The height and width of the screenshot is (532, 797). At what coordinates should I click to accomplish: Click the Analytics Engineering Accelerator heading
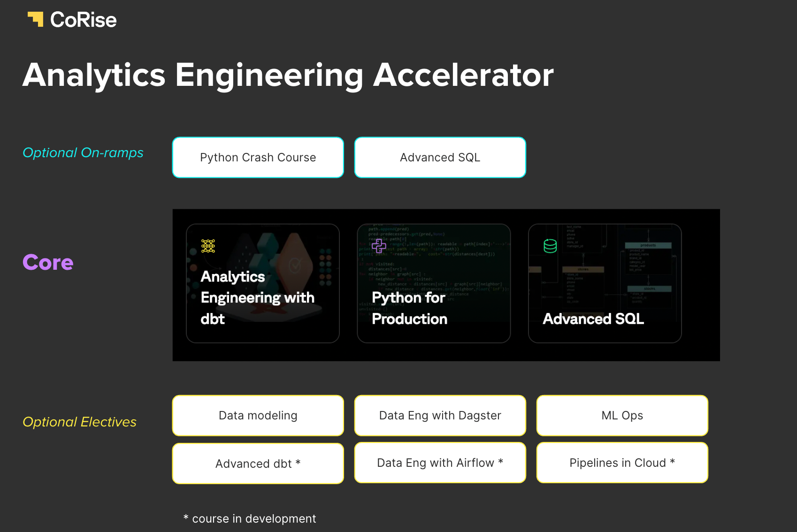(288, 76)
